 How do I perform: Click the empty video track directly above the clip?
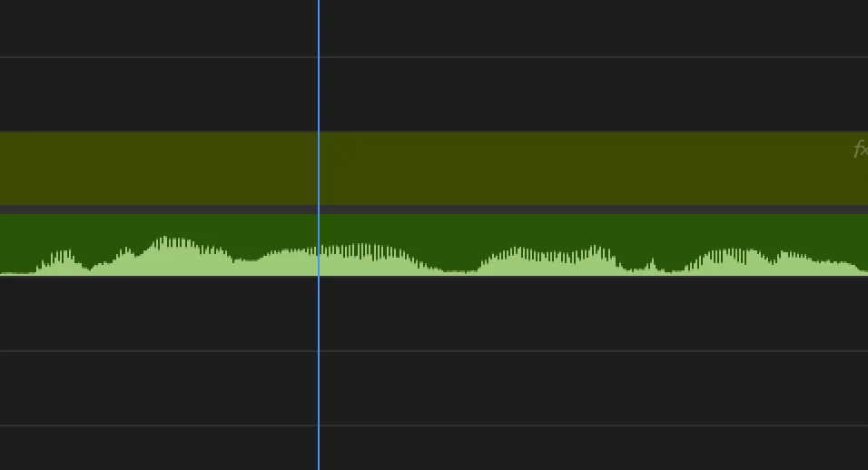pyautogui.click(x=434, y=94)
